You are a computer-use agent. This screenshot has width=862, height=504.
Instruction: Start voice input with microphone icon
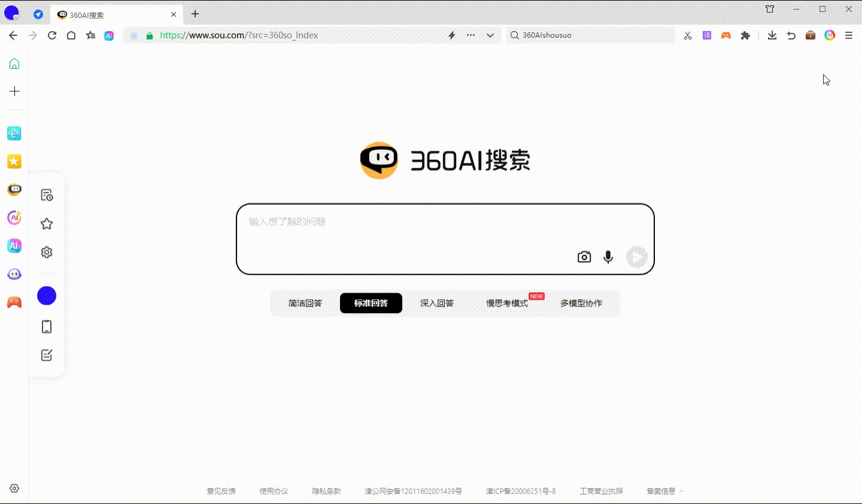coord(608,257)
